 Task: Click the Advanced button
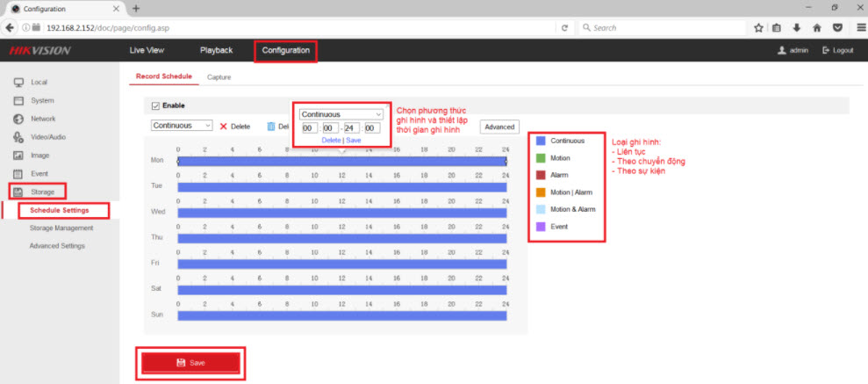click(499, 127)
